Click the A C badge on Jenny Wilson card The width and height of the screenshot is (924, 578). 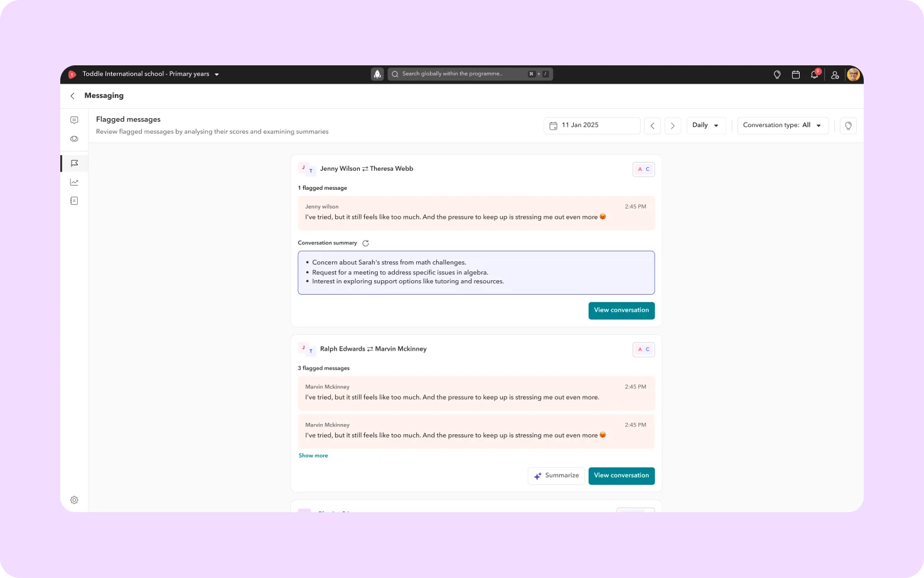(x=644, y=169)
